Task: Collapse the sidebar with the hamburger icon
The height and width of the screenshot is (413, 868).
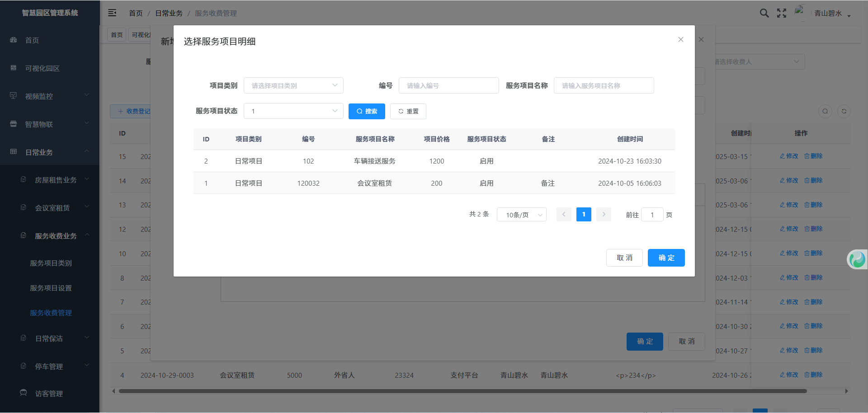Action: point(112,13)
